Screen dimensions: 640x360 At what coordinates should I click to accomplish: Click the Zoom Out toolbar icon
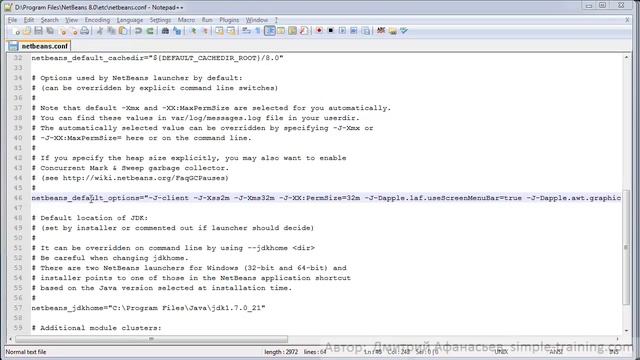coord(204,31)
